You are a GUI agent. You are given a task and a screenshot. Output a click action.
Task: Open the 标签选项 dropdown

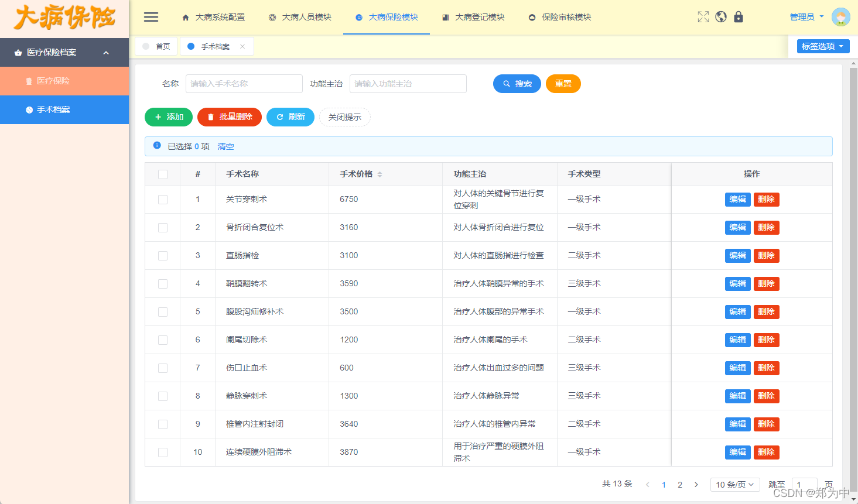click(822, 46)
